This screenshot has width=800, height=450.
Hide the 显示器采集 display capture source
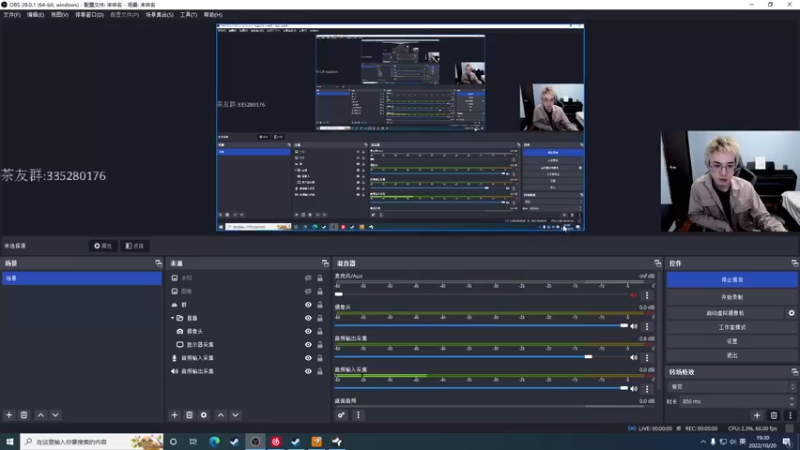pos(308,344)
